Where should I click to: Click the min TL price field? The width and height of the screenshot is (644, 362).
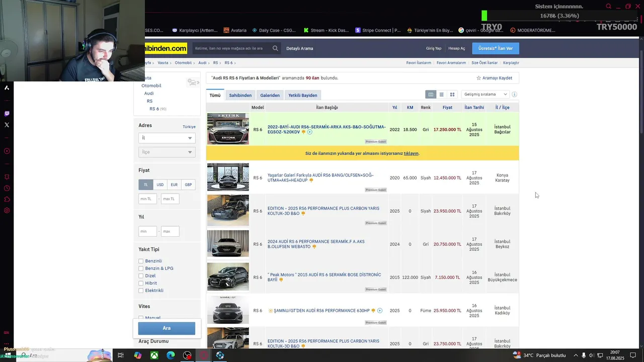point(148,199)
